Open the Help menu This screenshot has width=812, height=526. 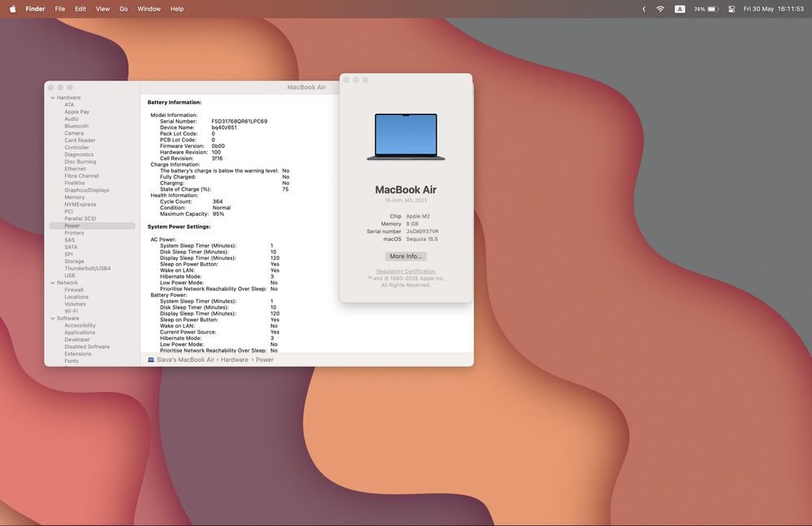pos(177,9)
